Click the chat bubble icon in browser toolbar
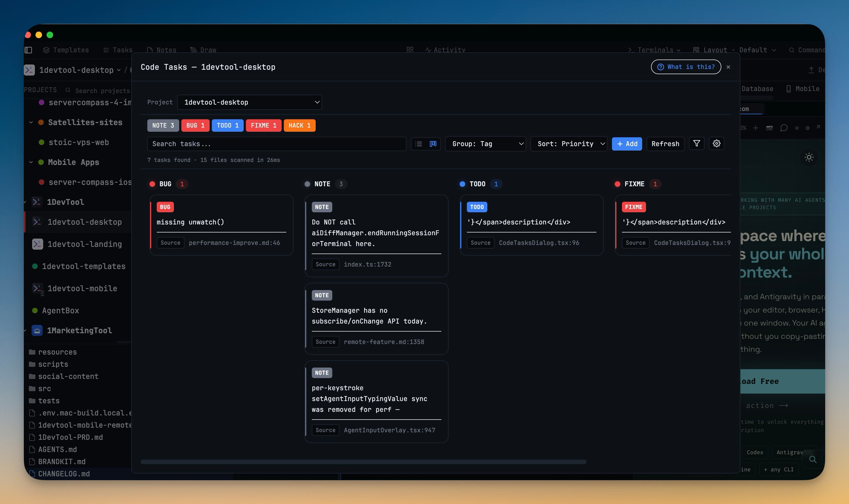 coord(784,128)
